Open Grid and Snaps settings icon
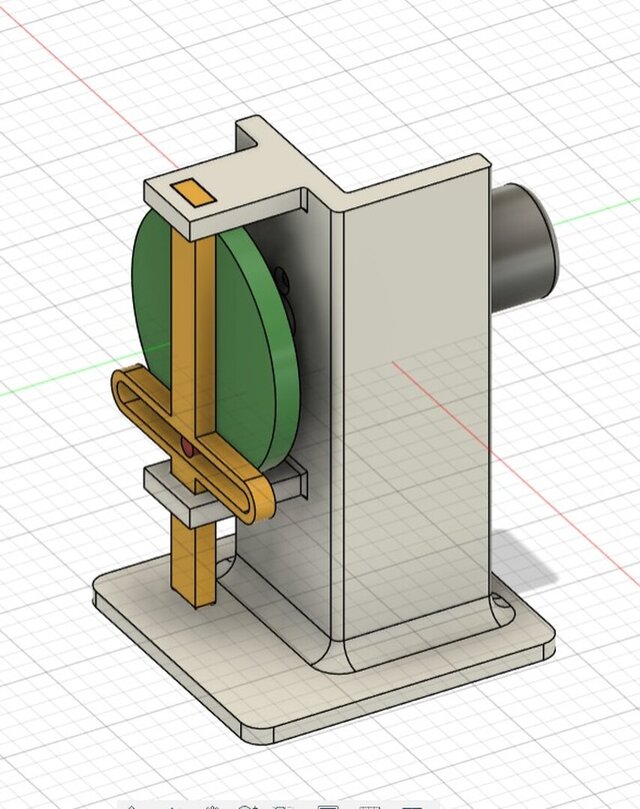 (x=370, y=806)
